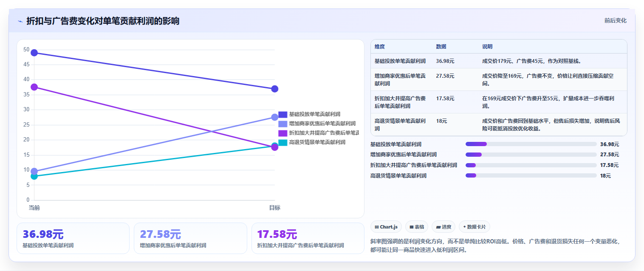Open the 27.58元 KPI card
This screenshot has height=271, width=644.
click(190, 238)
